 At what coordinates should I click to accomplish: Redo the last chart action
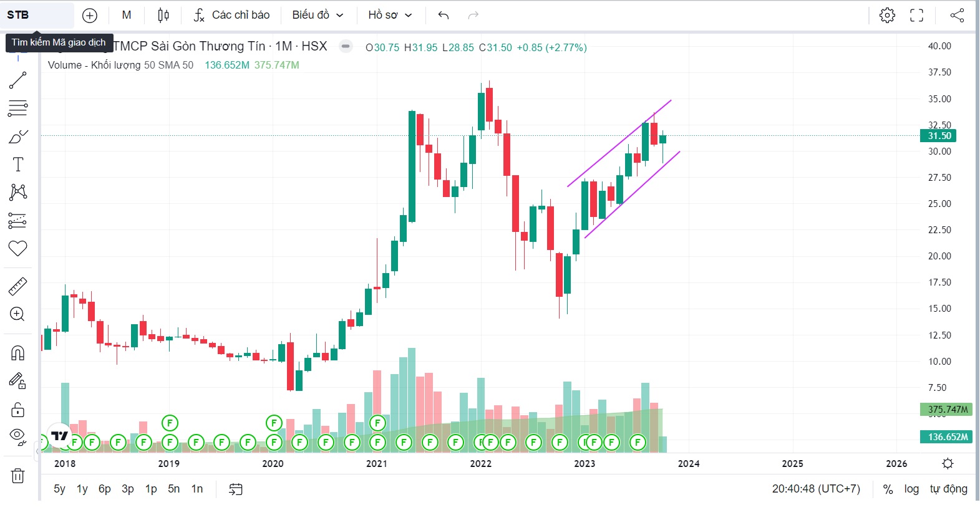473,15
